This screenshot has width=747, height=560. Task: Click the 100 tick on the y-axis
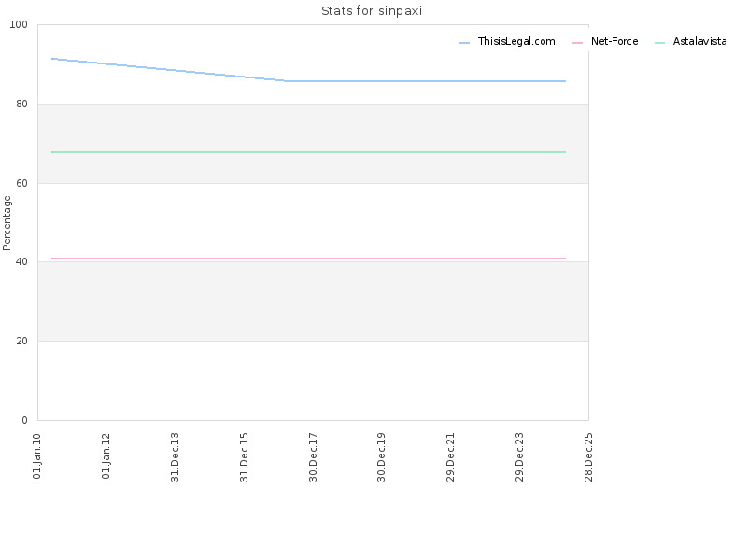click(19, 25)
